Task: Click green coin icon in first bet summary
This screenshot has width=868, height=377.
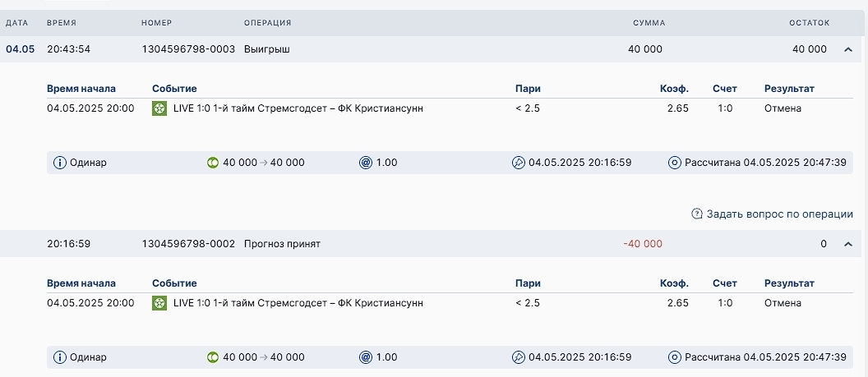Action: coord(213,163)
